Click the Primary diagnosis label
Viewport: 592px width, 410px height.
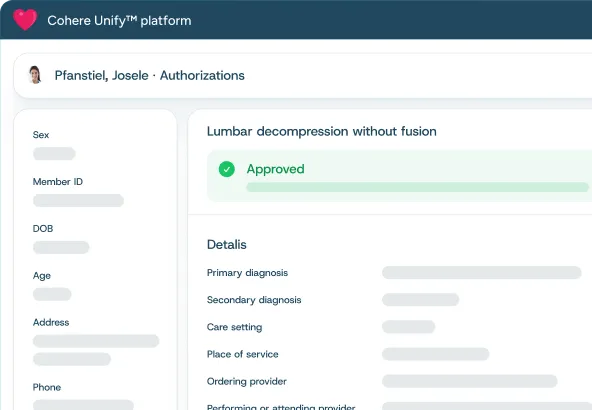[x=247, y=273]
